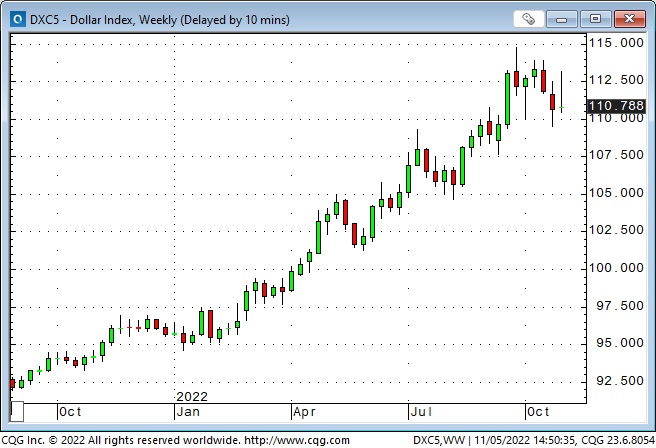Click the 102.500 price axis label
Image resolution: width=656 pixels, height=448 pixels.
[x=616, y=230]
